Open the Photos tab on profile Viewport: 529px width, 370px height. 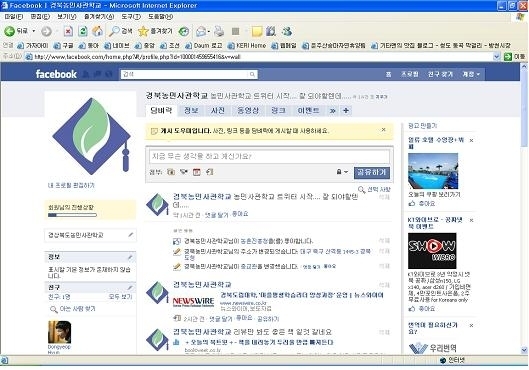point(218,111)
